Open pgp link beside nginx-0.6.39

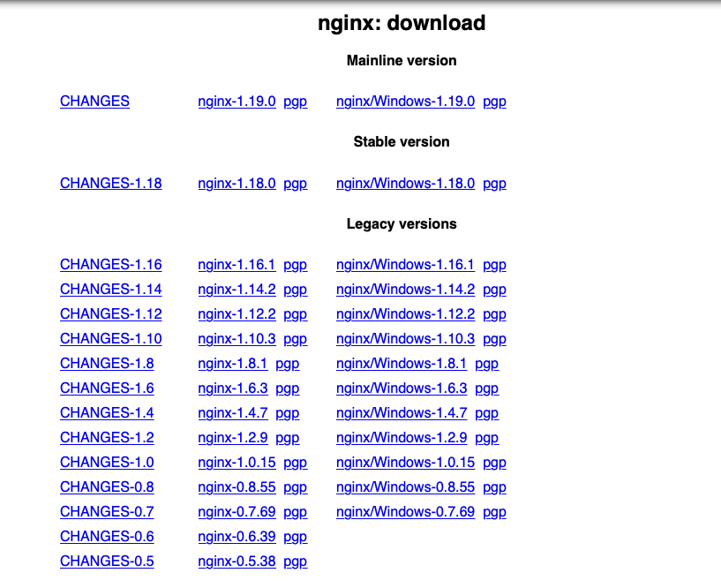click(x=296, y=537)
